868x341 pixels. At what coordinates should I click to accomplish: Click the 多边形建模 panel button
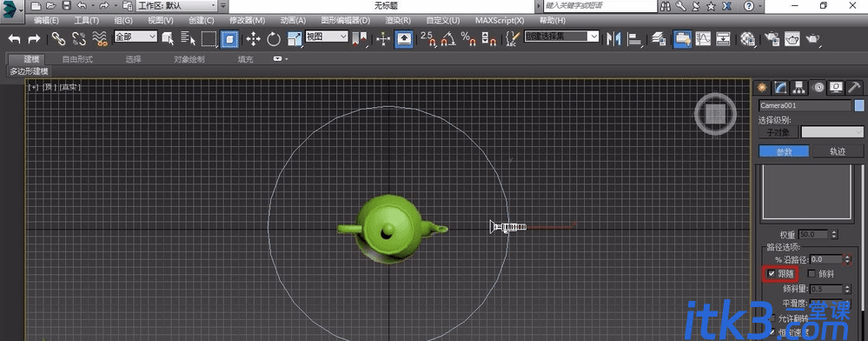30,71
